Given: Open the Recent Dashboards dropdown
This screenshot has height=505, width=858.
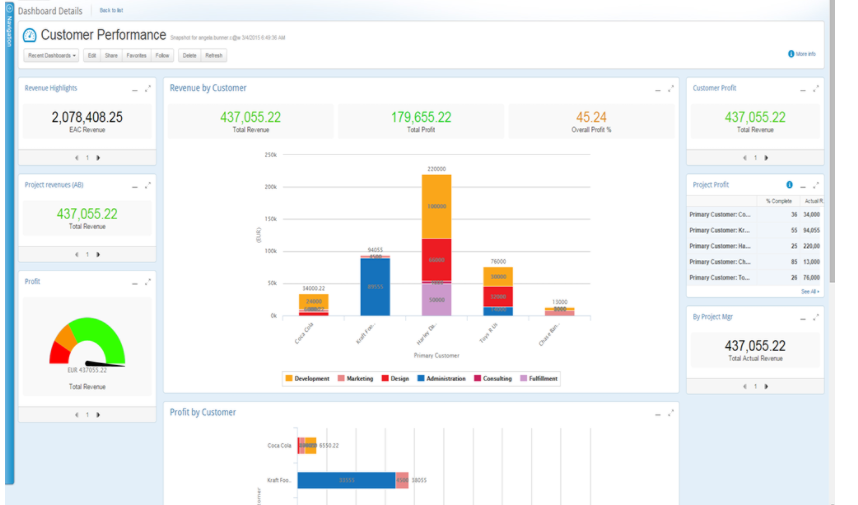Looking at the screenshot, I should coord(51,55).
